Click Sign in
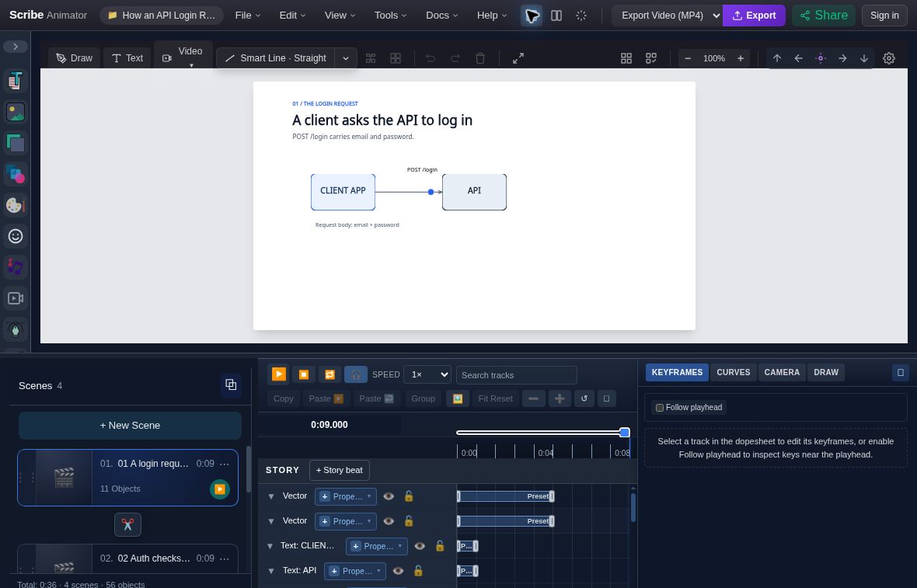This screenshot has width=917, height=588. click(x=884, y=16)
